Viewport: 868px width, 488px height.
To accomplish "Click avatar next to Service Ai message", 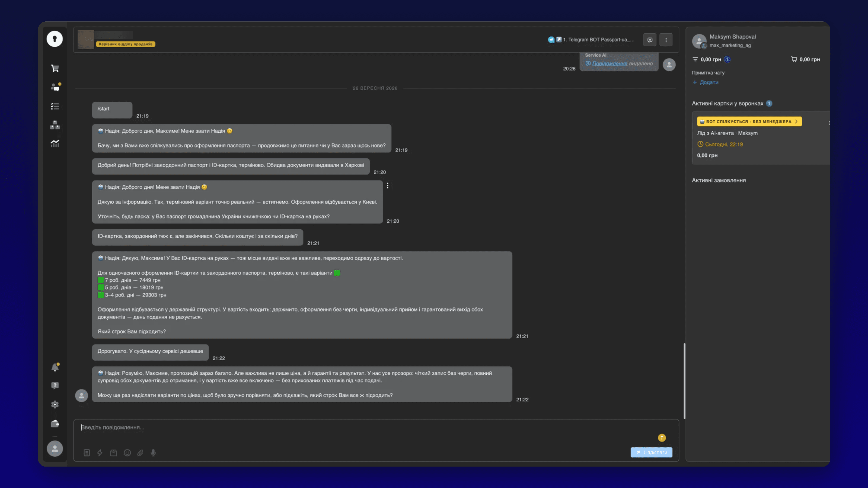I will pyautogui.click(x=669, y=65).
